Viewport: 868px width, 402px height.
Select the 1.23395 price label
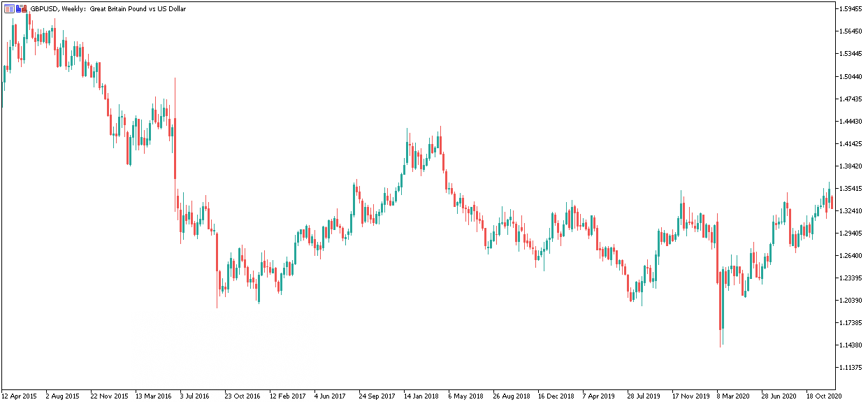click(851, 278)
